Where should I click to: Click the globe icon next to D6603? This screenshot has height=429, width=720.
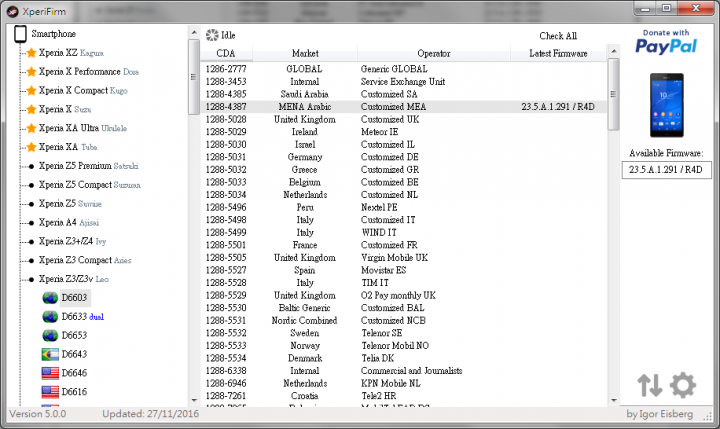click(x=50, y=298)
